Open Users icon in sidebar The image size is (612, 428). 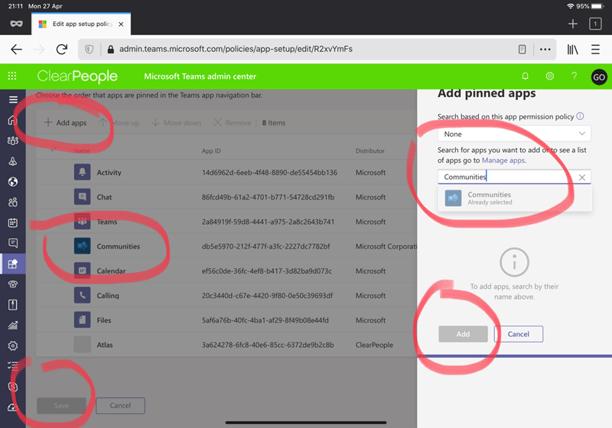[x=13, y=202]
